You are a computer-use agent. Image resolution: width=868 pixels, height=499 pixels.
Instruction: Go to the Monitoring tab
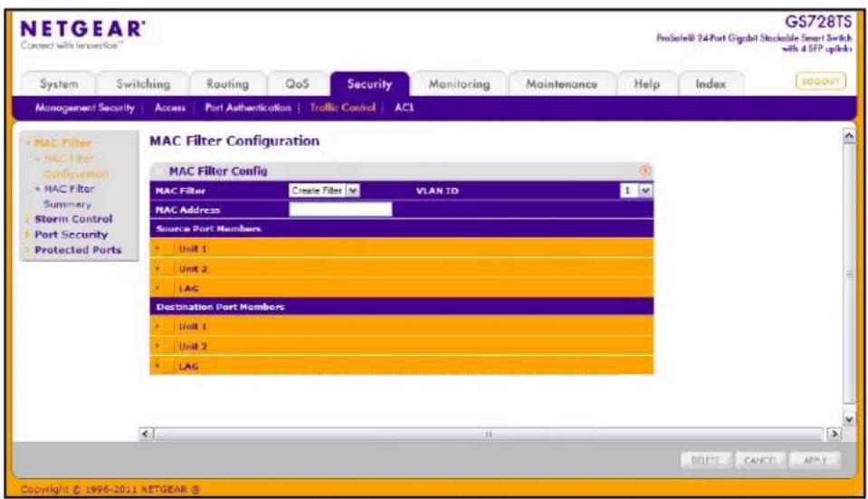[459, 84]
